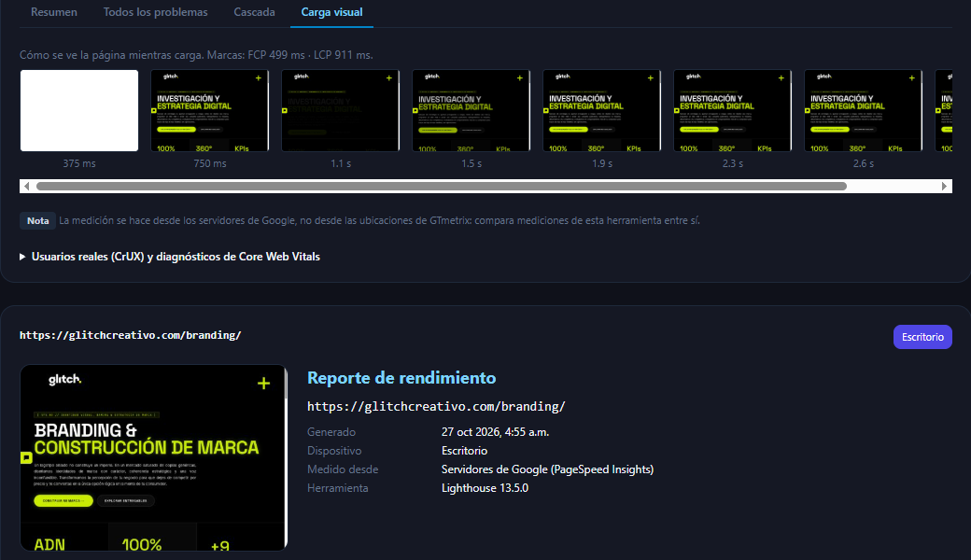
Task: Open the Todos los problemas tab
Action: click(155, 12)
